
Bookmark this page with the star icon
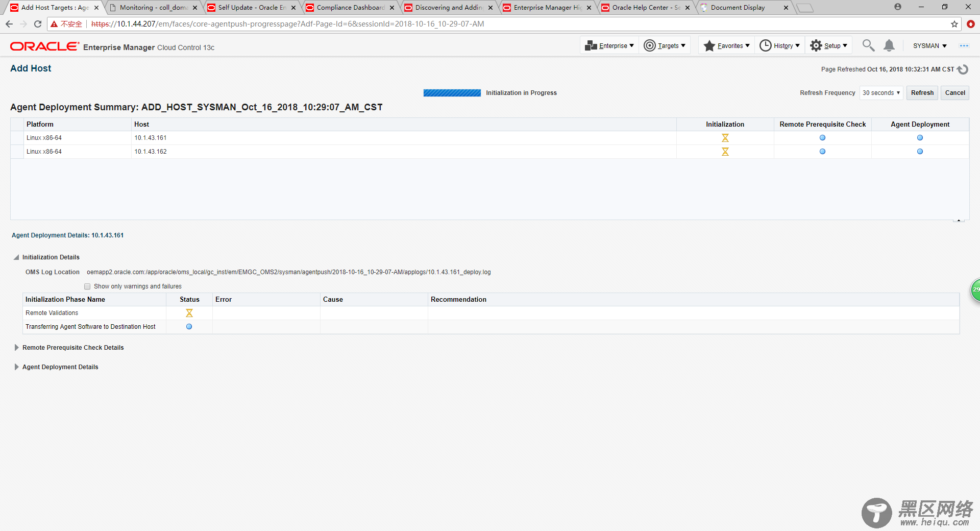954,24
